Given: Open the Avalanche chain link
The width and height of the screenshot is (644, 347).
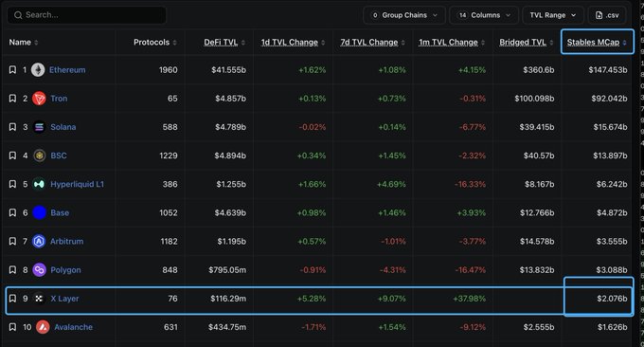Looking at the screenshot, I should (74, 327).
